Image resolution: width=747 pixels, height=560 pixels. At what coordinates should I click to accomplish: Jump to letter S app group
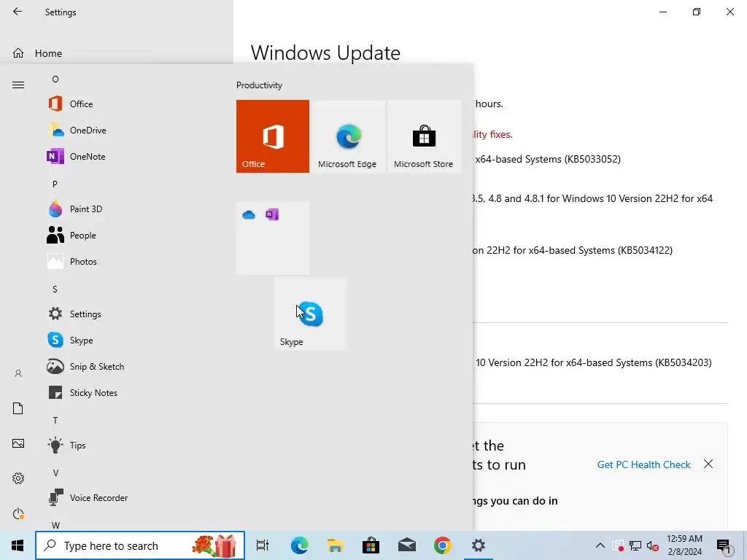click(x=55, y=289)
